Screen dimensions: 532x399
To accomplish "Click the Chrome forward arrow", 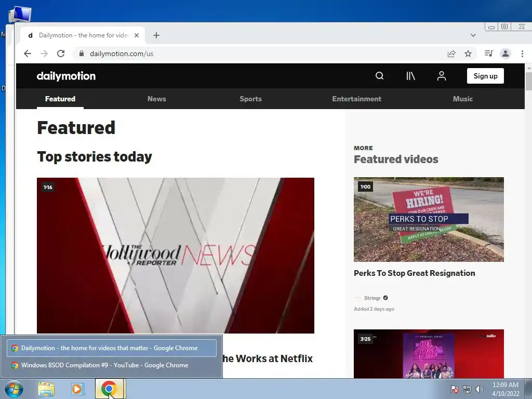I will [44, 54].
